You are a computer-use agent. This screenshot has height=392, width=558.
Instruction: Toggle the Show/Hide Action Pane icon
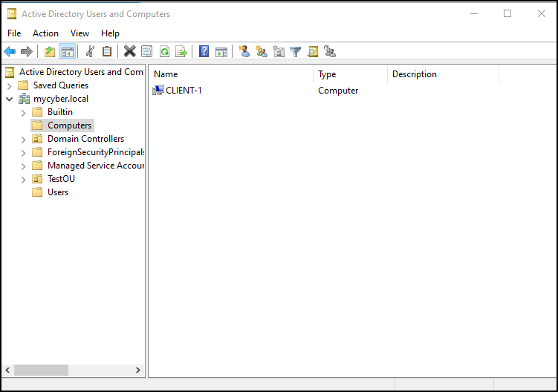click(221, 52)
